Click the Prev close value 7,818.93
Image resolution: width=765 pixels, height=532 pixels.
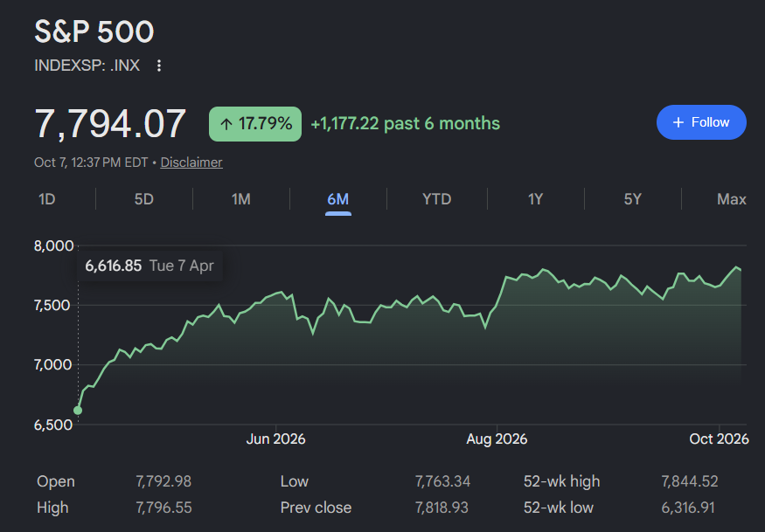pos(442,508)
